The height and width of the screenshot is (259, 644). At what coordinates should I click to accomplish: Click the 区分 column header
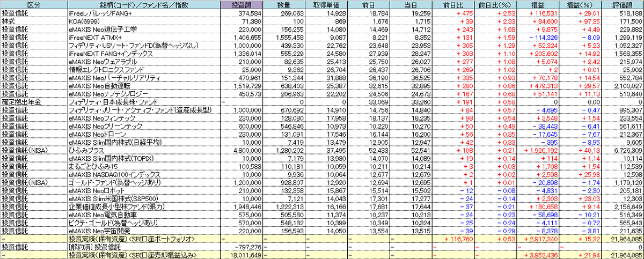click(x=34, y=4)
